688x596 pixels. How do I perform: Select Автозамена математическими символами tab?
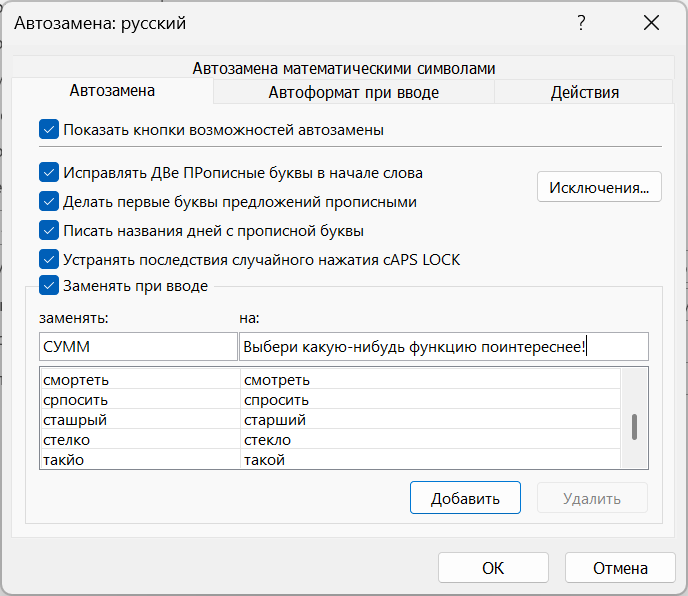coord(343,68)
